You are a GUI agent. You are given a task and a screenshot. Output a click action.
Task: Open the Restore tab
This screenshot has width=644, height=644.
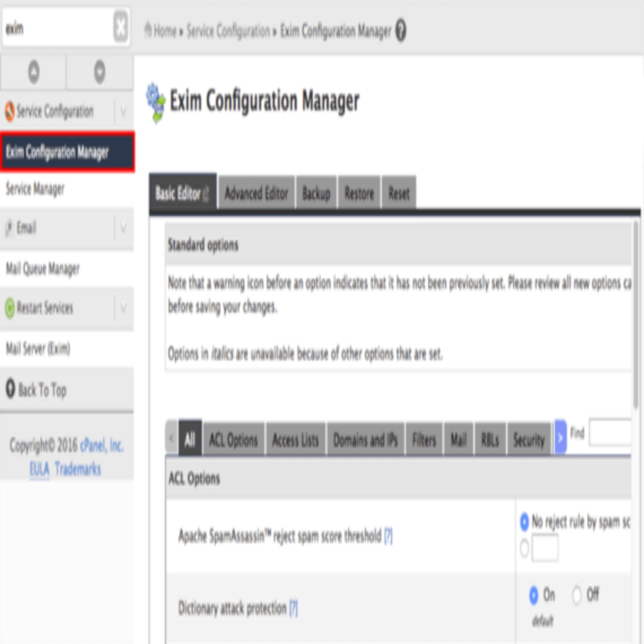[359, 193]
